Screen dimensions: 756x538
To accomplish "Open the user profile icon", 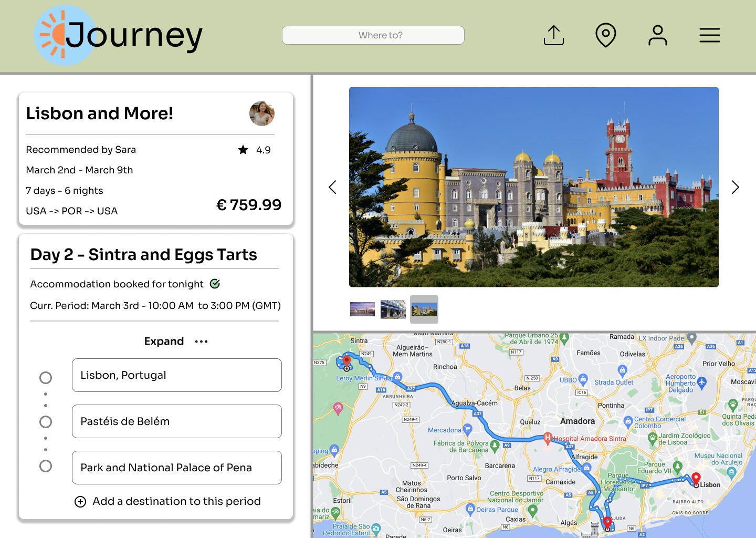I will (657, 35).
